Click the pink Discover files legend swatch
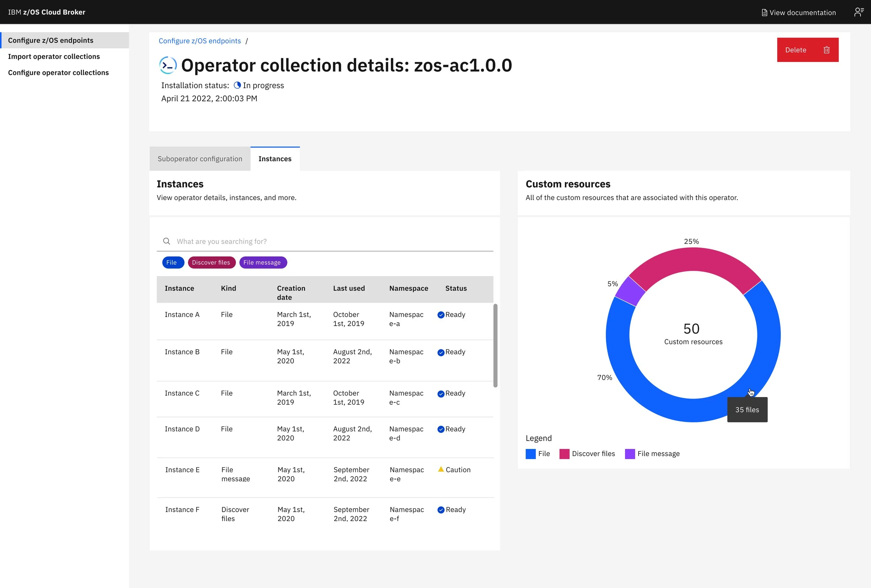 pos(564,454)
